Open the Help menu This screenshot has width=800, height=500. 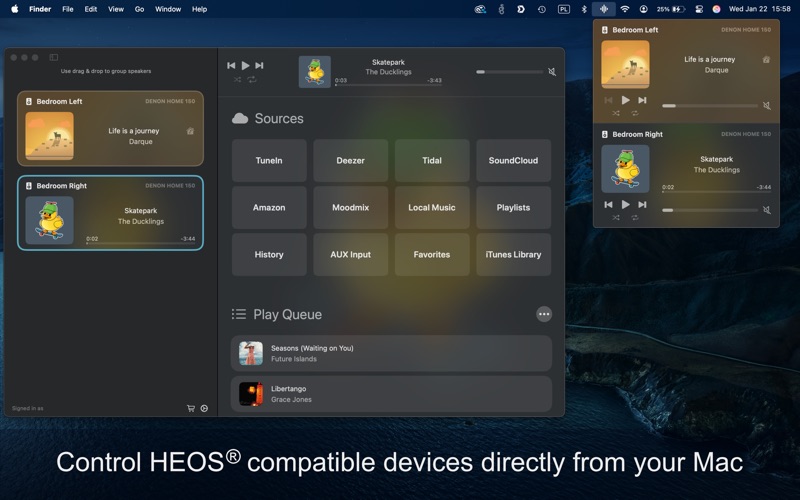pos(199,9)
